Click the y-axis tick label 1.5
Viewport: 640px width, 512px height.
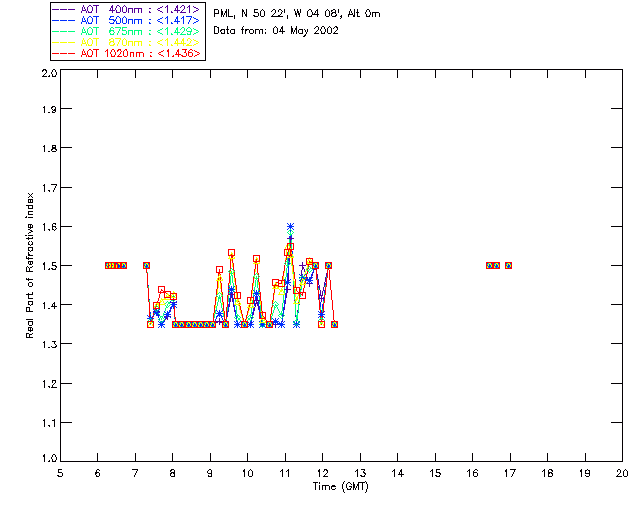[48, 266]
